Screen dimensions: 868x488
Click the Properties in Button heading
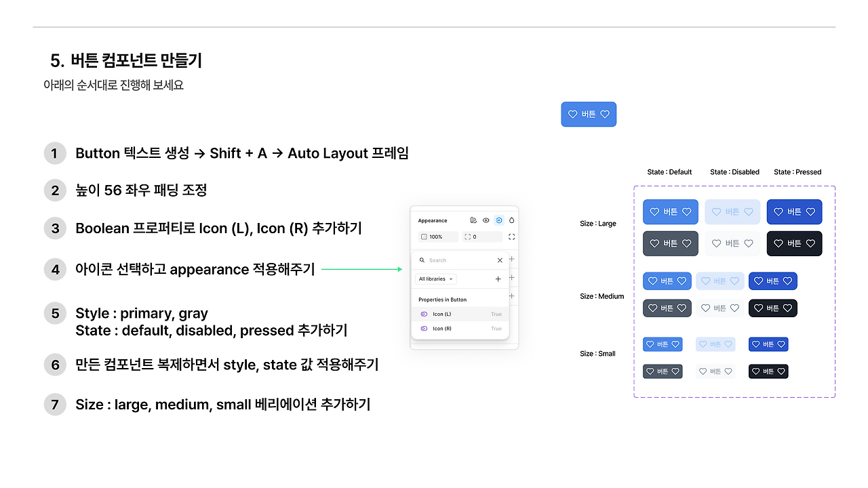pos(443,300)
